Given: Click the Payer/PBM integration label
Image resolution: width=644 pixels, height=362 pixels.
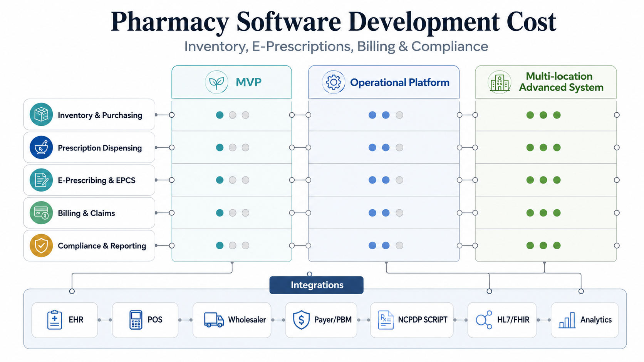Looking at the screenshot, I should (x=333, y=320).
